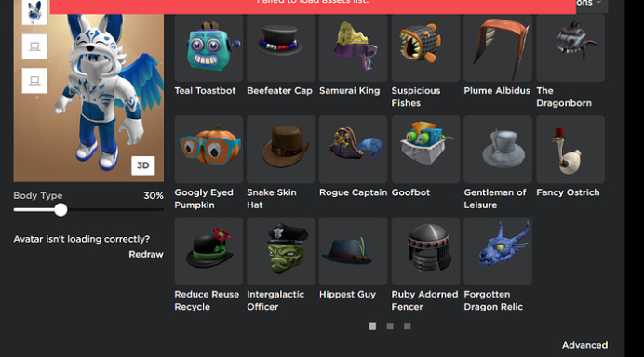Go to the third page indicator
The image size is (644, 357).
point(407,325)
